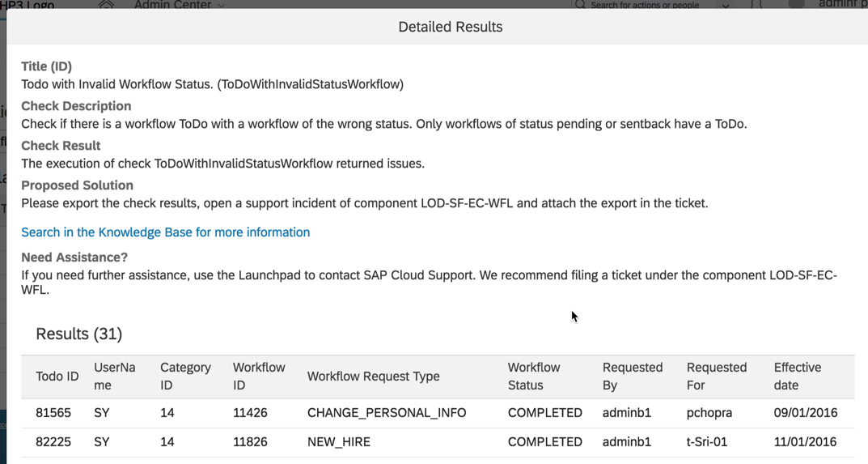Click the Detailed Results dialog title
Image resolution: width=868 pixels, height=464 pixels.
pos(451,28)
